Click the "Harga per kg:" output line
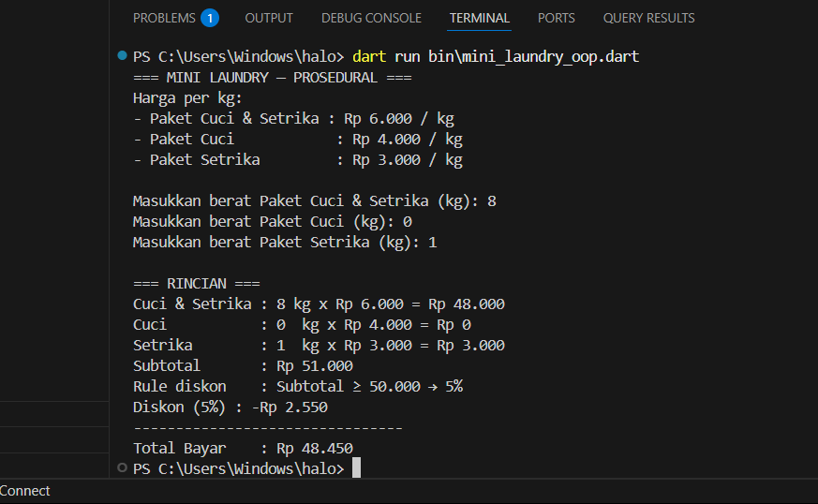818x504 pixels. pyautogui.click(x=187, y=98)
